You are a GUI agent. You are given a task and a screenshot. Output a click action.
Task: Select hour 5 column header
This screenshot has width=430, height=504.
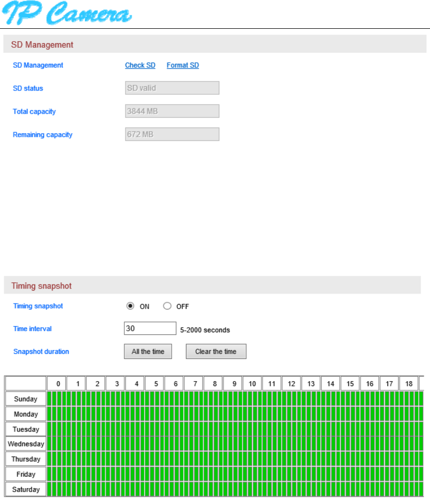[x=155, y=384]
